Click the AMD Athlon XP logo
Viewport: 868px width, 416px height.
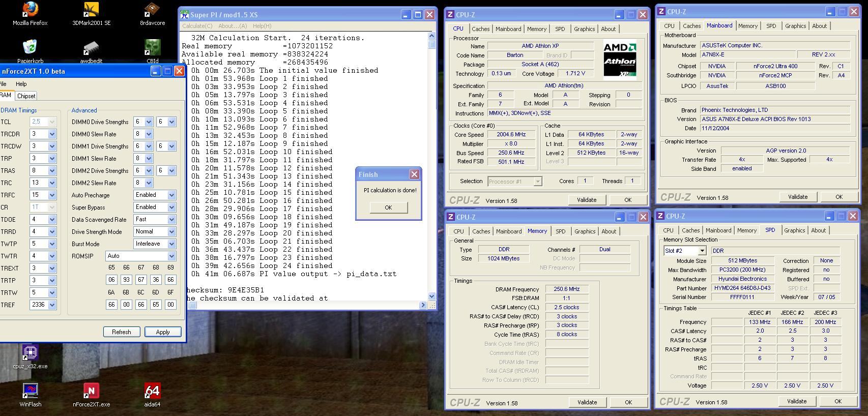click(x=620, y=61)
